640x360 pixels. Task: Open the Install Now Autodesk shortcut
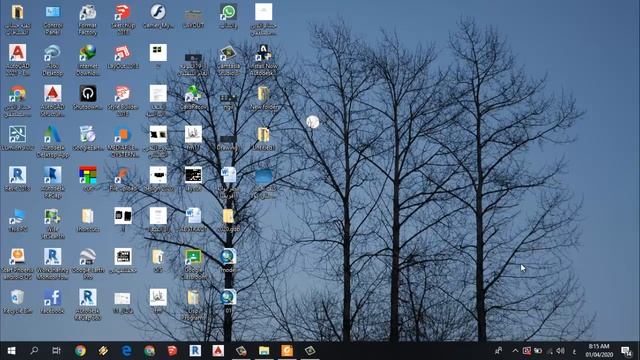(263, 60)
